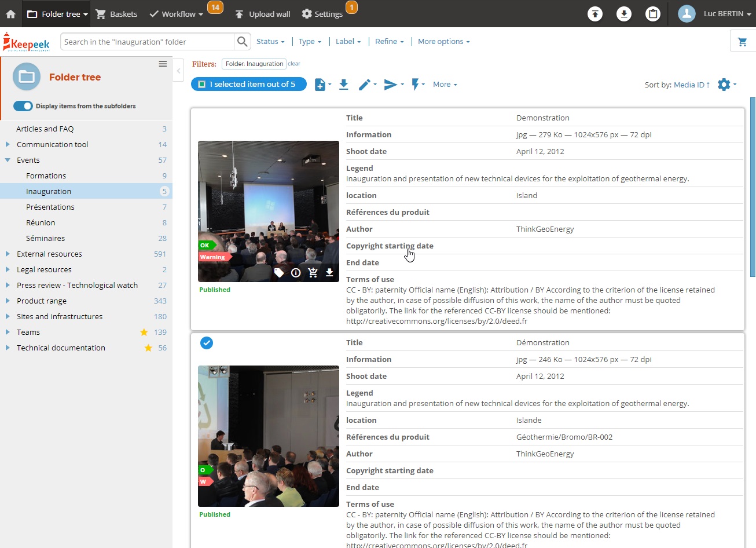
Task: Open the upload icon in top bar
Action: [595, 14]
